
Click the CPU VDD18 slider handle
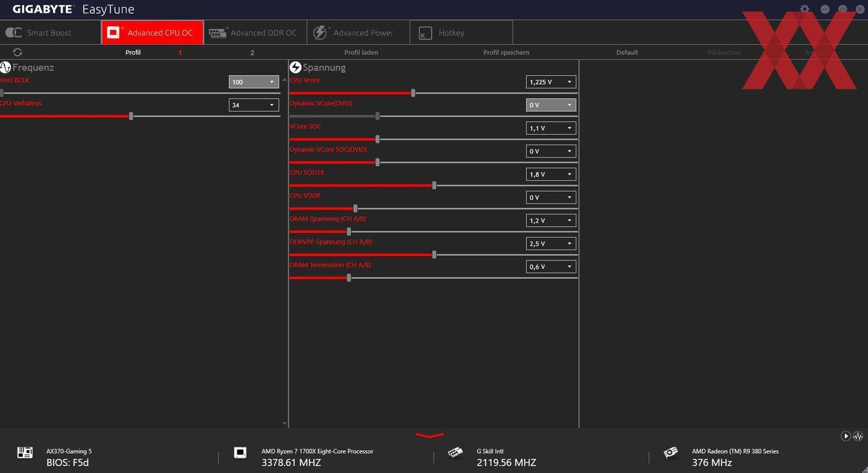[x=434, y=185]
